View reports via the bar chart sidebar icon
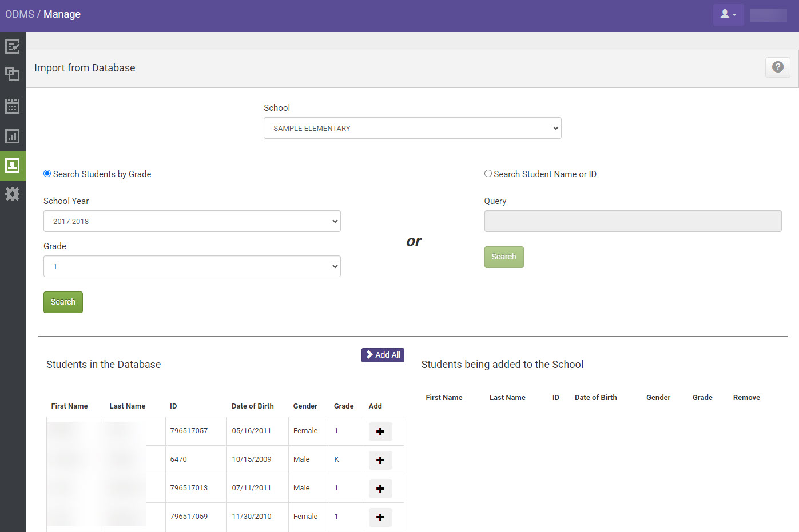This screenshot has height=532, width=799. click(13, 136)
